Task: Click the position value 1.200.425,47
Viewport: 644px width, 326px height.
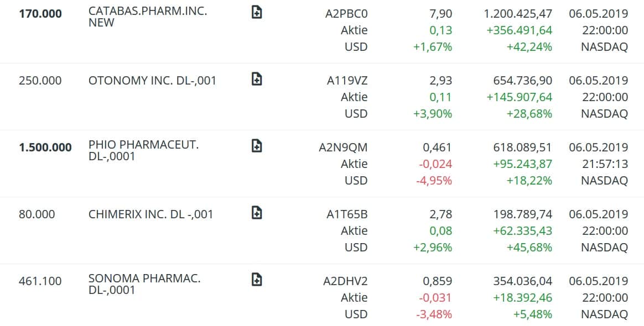Action: (x=518, y=14)
